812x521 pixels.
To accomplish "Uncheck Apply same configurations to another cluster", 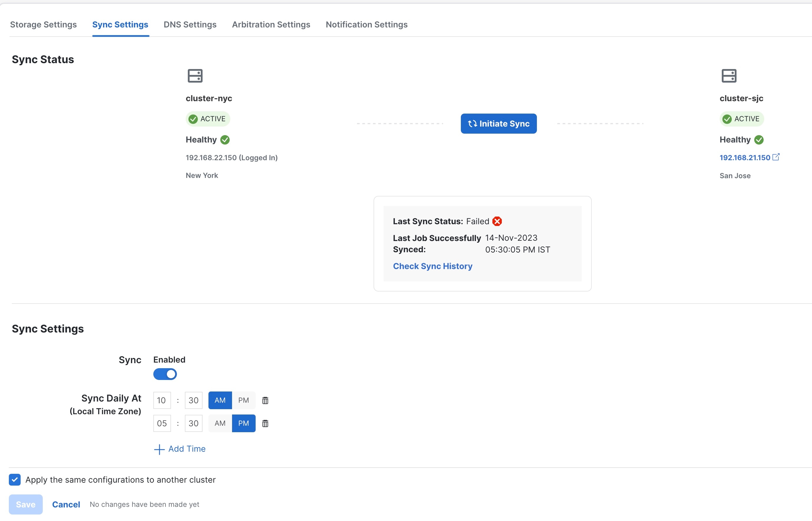I will pos(15,480).
